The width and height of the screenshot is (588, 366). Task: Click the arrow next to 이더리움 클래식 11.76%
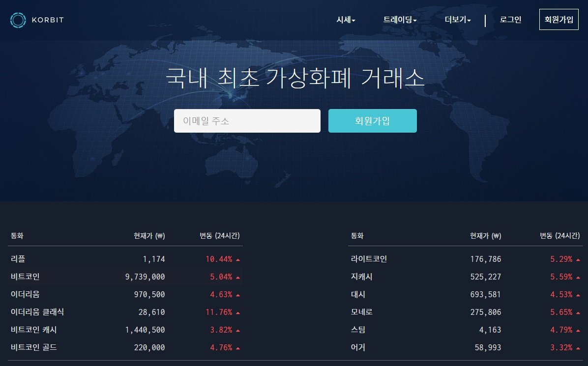point(238,312)
